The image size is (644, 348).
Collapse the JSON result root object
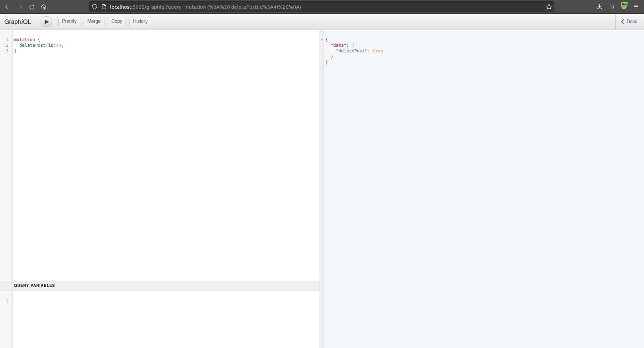click(x=322, y=40)
